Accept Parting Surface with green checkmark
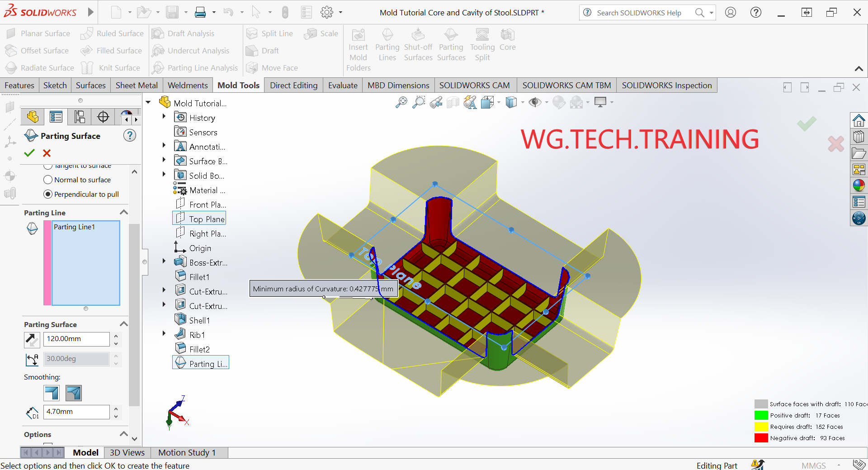 click(29, 153)
